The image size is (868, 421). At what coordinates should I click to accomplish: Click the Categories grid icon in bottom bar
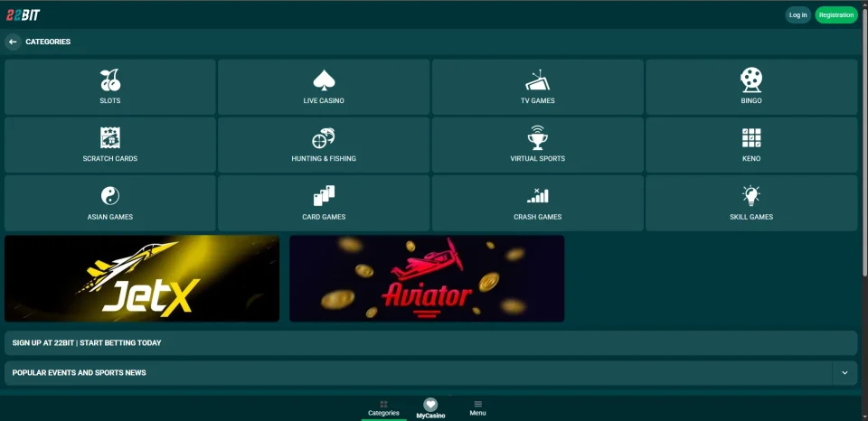[x=383, y=404]
